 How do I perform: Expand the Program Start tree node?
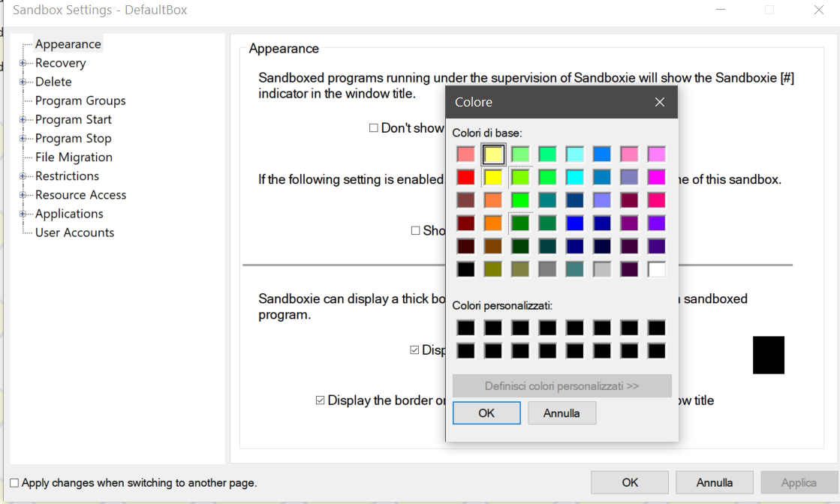coord(23,119)
